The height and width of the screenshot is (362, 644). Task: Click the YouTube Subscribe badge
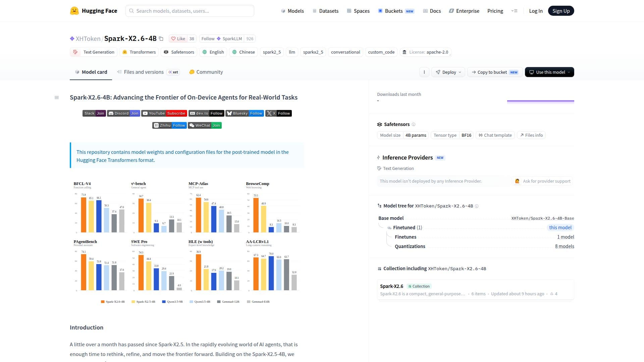pyautogui.click(x=164, y=113)
